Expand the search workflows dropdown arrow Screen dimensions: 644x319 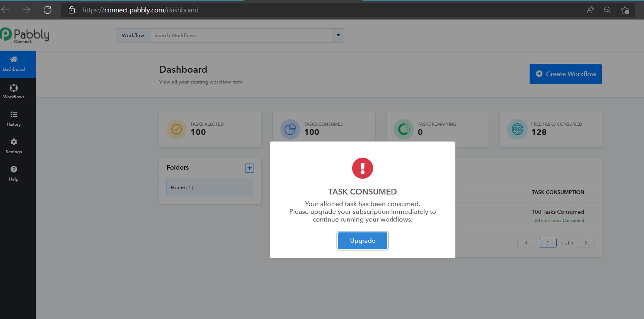pos(338,35)
